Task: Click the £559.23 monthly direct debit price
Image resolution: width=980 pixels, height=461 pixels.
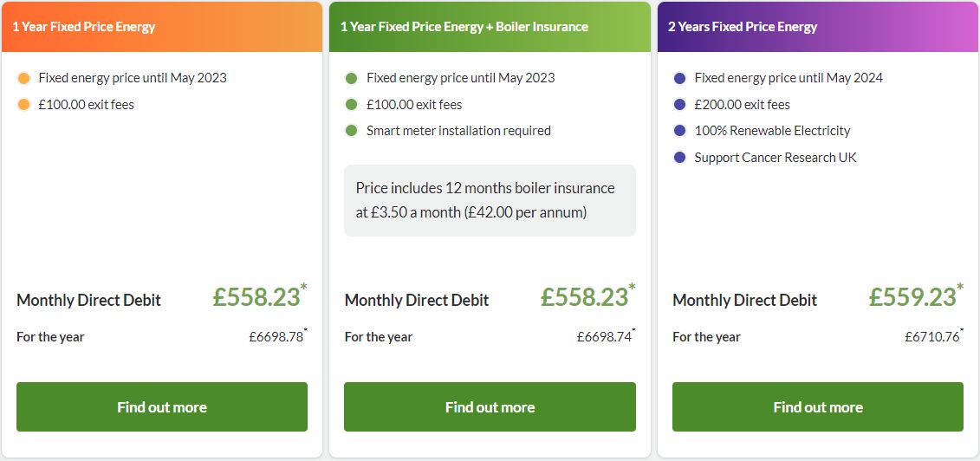Action: tap(912, 297)
